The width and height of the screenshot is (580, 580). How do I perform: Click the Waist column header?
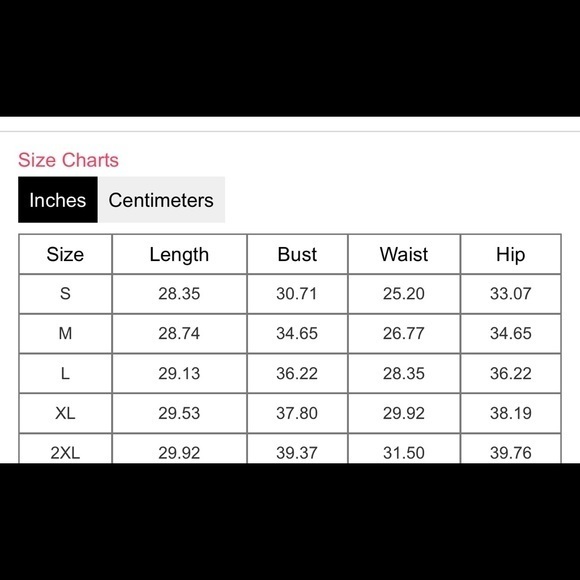coord(404,254)
